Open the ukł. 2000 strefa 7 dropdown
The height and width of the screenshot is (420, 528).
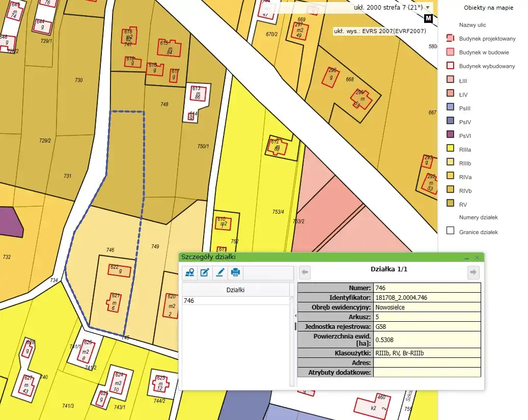pyautogui.click(x=428, y=8)
